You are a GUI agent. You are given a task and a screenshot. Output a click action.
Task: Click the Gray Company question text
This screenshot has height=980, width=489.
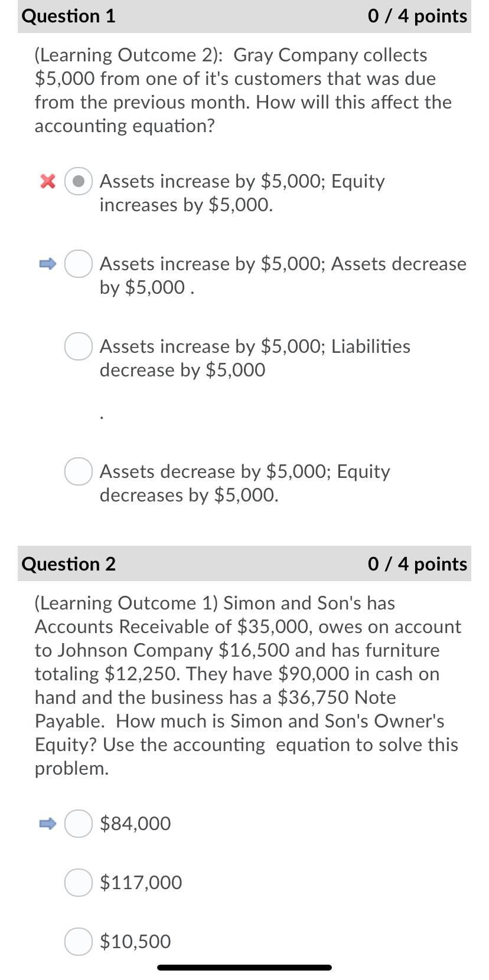tap(243, 90)
